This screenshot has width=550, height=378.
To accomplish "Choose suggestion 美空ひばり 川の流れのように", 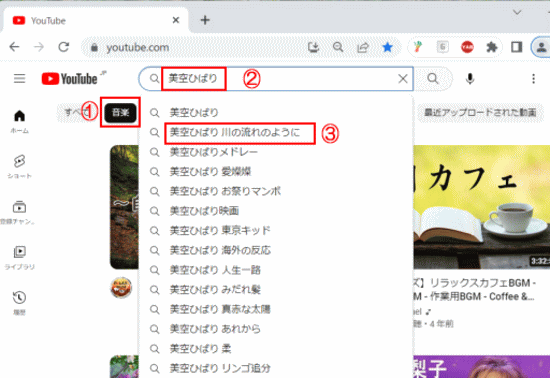I will [235, 132].
